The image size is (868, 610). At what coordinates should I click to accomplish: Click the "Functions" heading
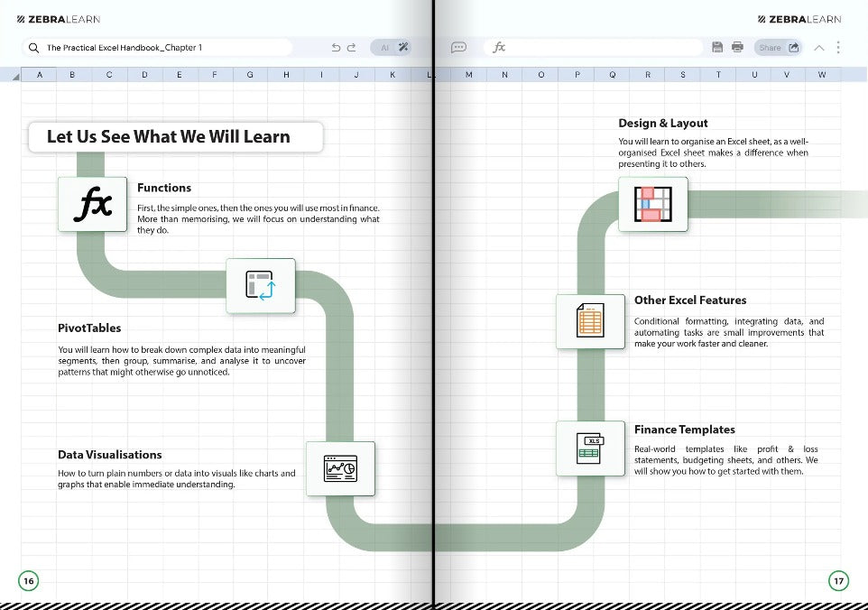click(x=164, y=188)
